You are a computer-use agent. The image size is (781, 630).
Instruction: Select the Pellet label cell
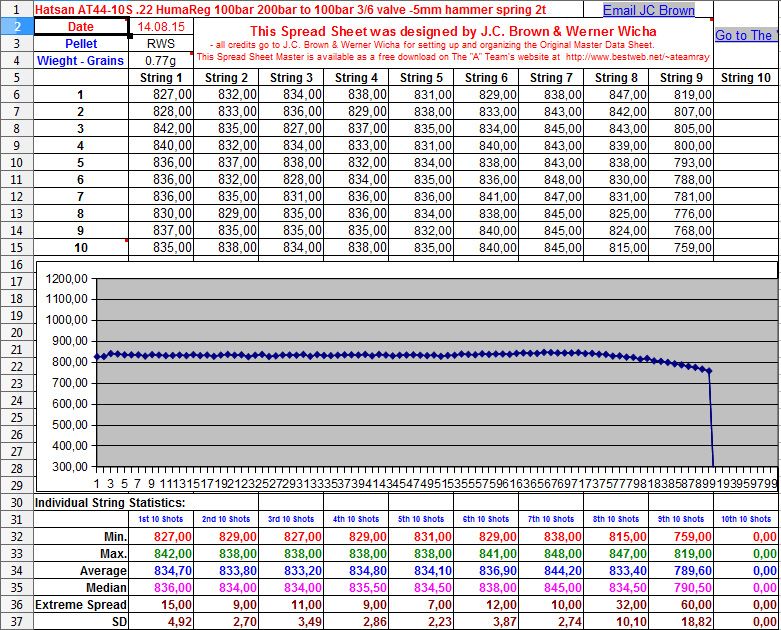(x=81, y=44)
